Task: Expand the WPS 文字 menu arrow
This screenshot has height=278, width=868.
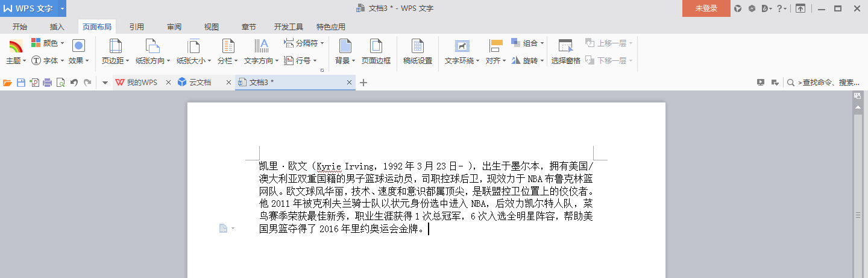Action: click(63, 8)
